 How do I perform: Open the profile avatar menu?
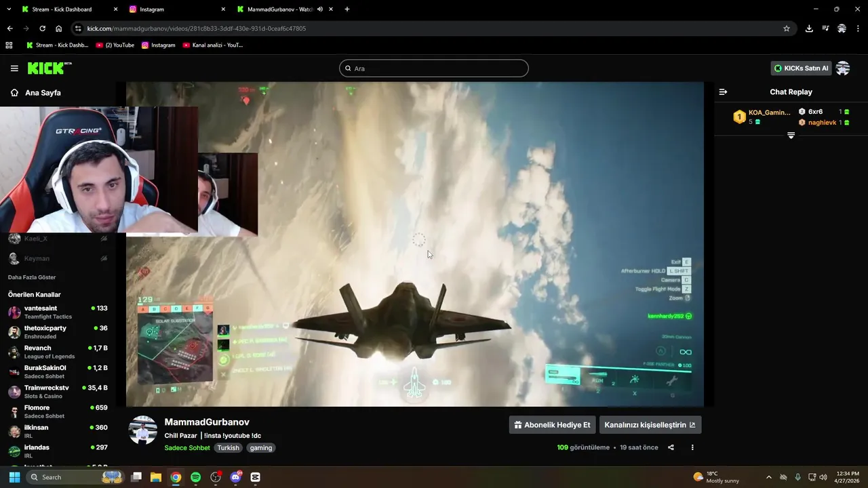click(843, 68)
